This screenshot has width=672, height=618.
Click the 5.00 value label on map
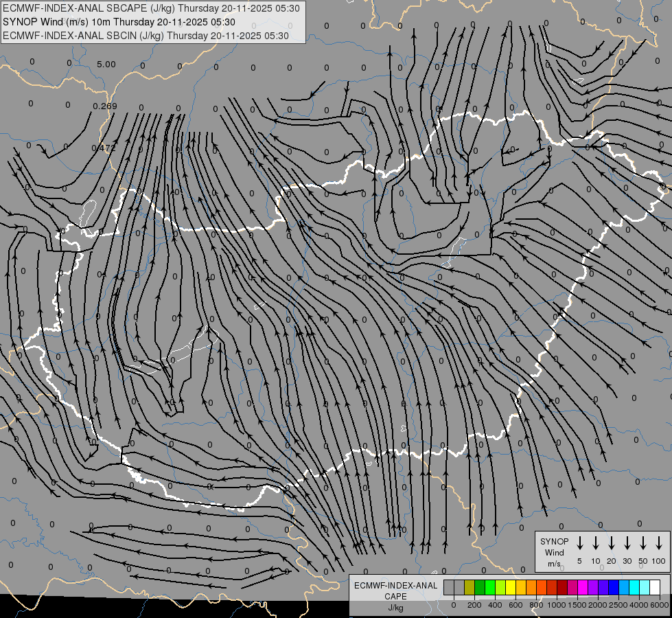tap(106, 65)
